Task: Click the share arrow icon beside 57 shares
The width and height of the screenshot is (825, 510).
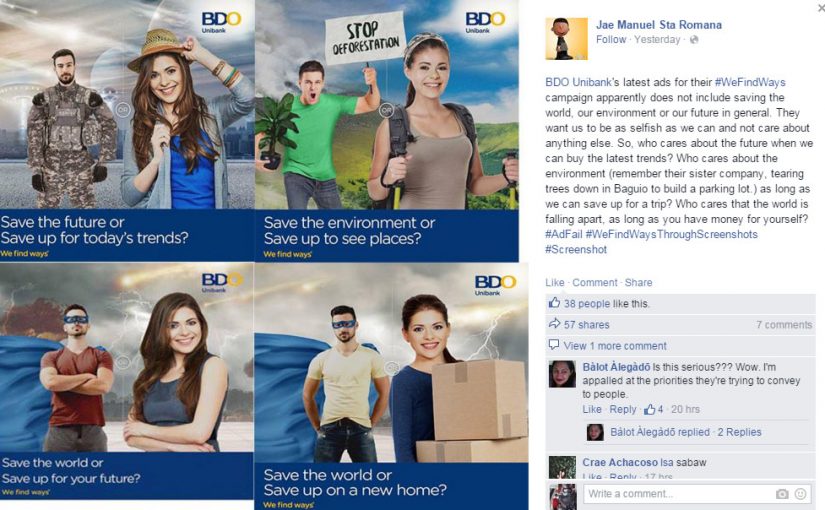Action: tap(554, 324)
